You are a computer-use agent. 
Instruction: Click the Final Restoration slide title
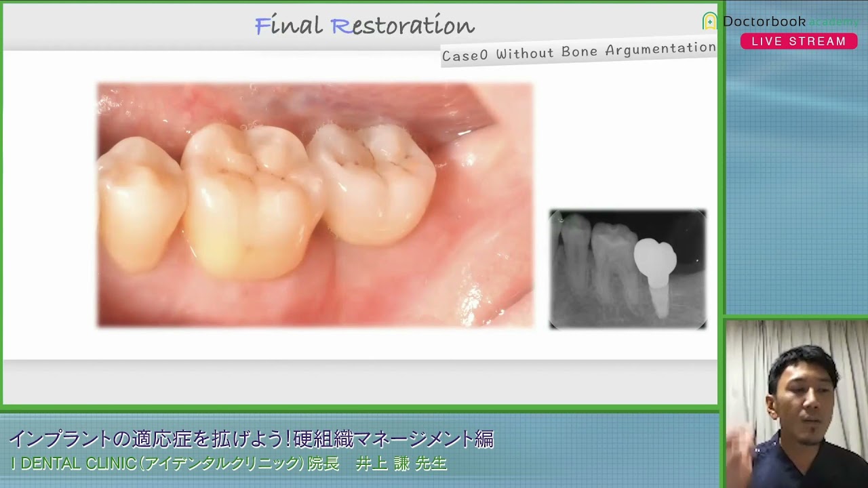[x=364, y=26]
